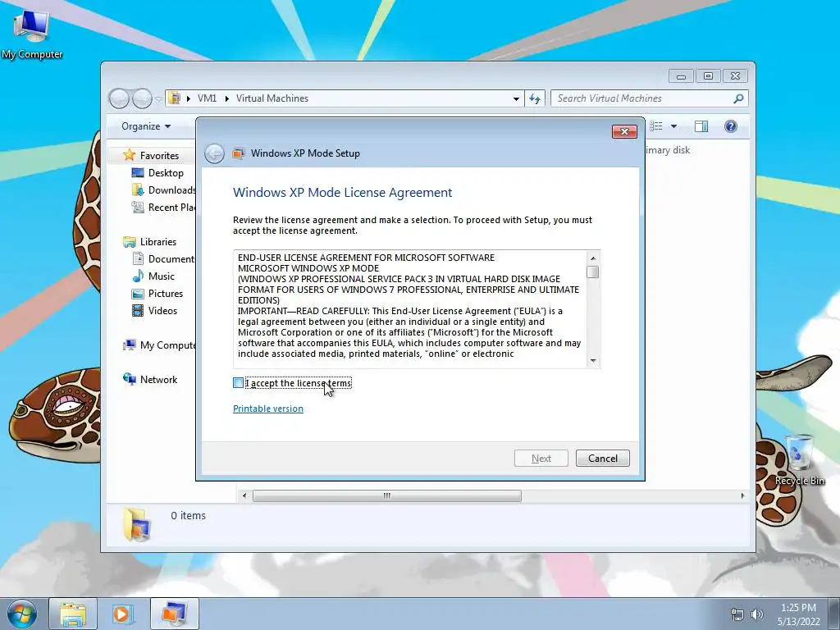The height and width of the screenshot is (630, 840).
Task: Click the Favorites star icon
Action: click(129, 155)
